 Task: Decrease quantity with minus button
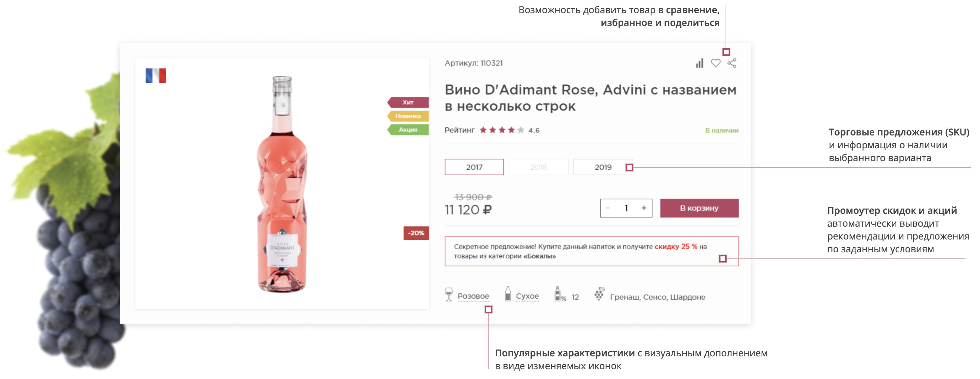[608, 208]
